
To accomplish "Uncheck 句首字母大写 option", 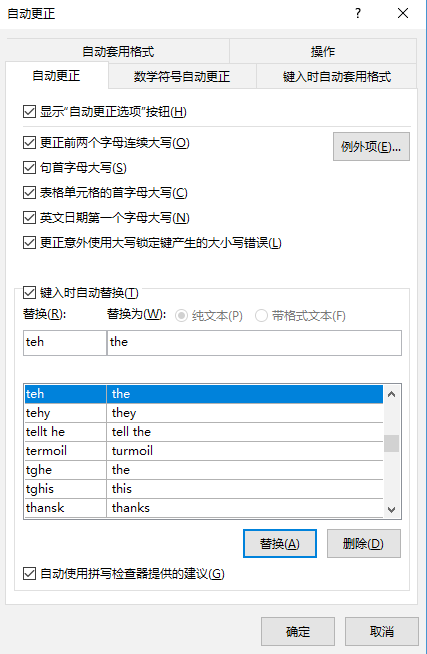I will [x=29, y=168].
